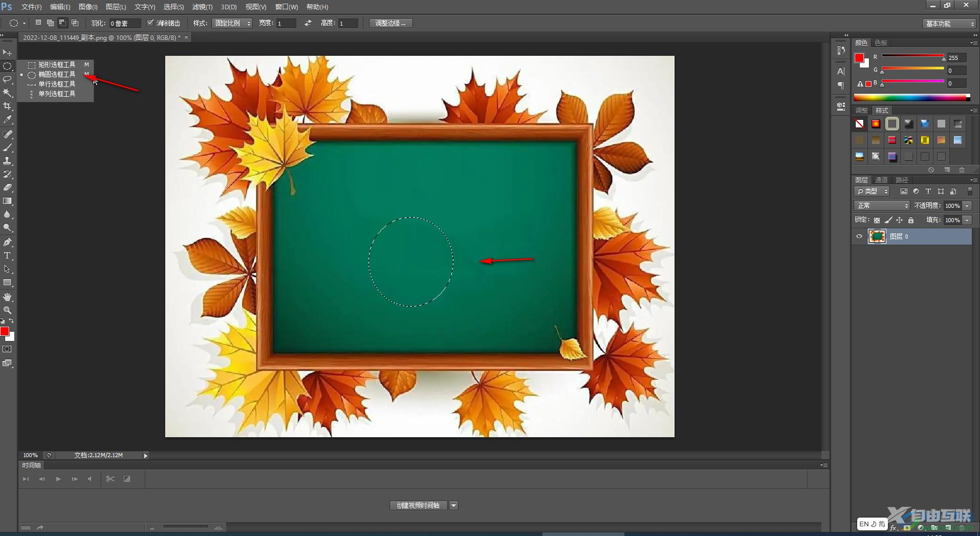Select the Zoom tool in the toolbox

(7, 310)
